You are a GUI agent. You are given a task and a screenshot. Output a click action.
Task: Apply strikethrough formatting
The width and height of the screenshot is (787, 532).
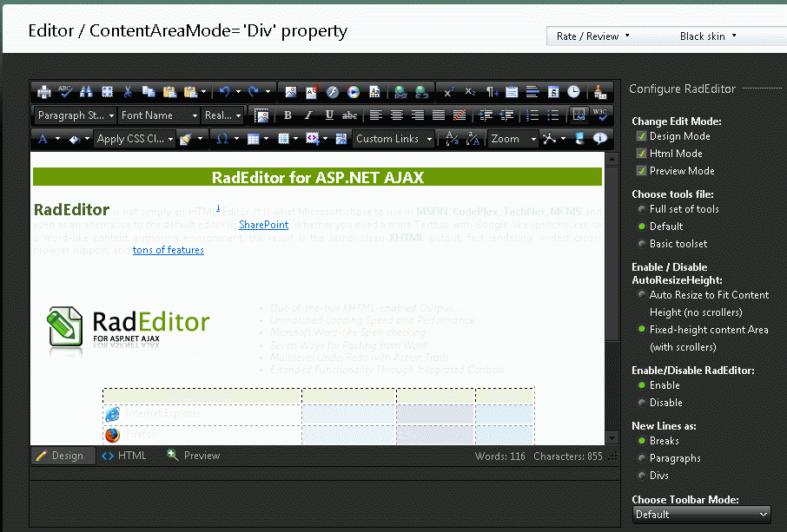click(349, 115)
